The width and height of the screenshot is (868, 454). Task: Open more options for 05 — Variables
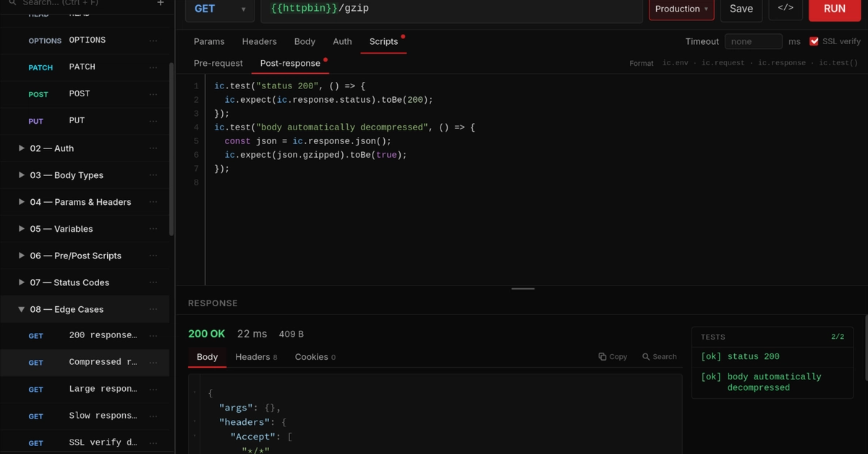pyautogui.click(x=153, y=229)
